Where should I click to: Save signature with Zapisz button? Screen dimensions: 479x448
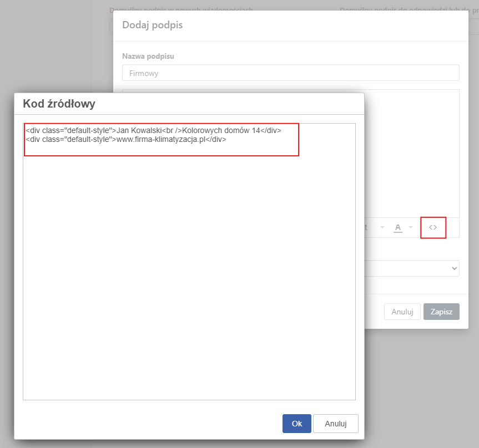point(441,312)
